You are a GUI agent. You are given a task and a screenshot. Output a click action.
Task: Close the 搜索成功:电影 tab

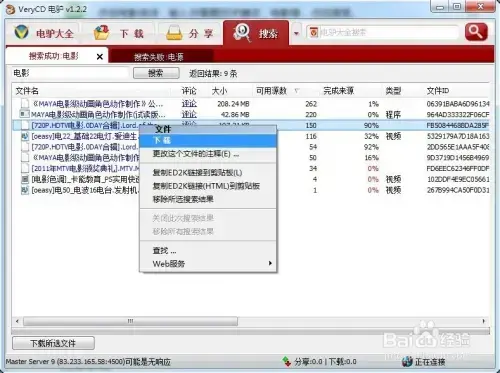(99, 57)
